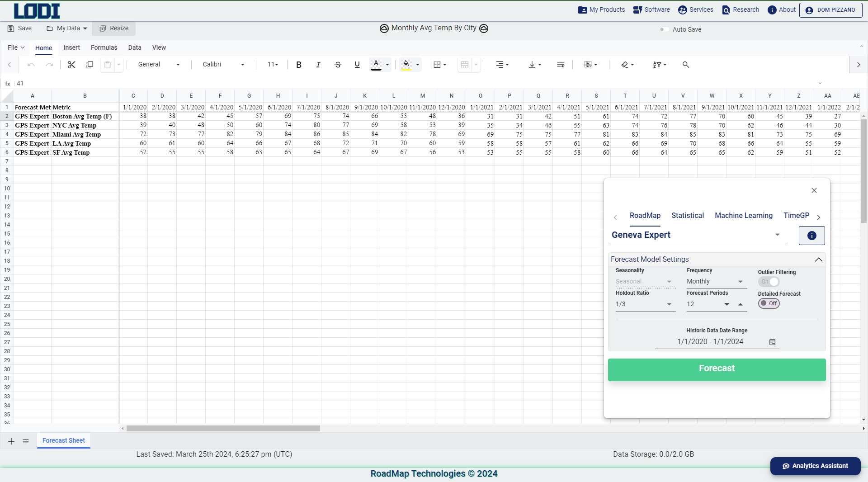868x482 pixels.
Task: Open the Formulas ribbon tab
Action: (x=104, y=47)
